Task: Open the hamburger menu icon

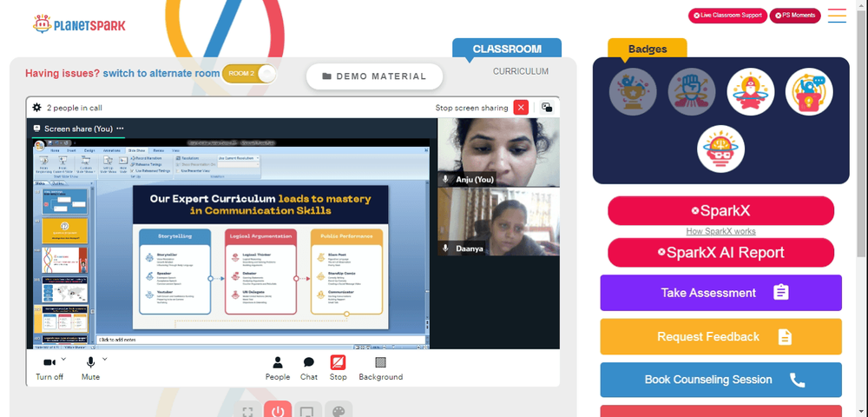Action: click(837, 16)
